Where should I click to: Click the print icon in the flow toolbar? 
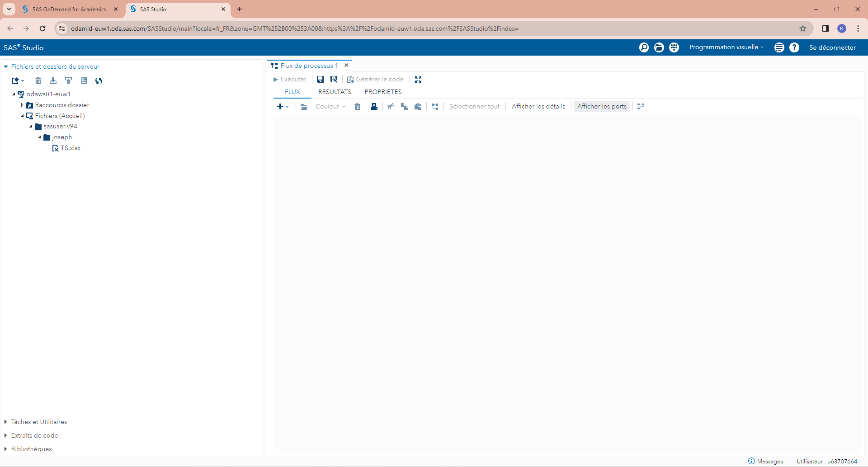pos(374,106)
